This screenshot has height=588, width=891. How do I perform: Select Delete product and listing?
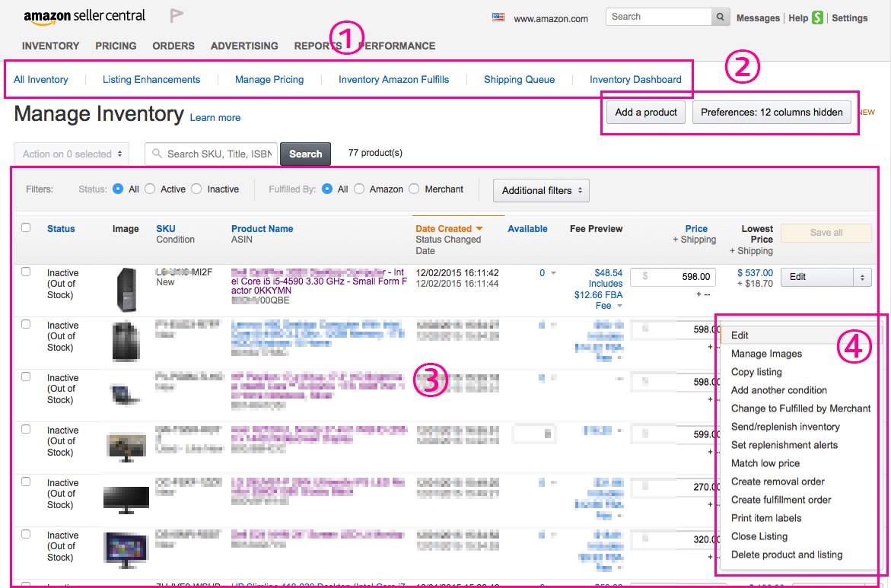pyautogui.click(x=787, y=555)
